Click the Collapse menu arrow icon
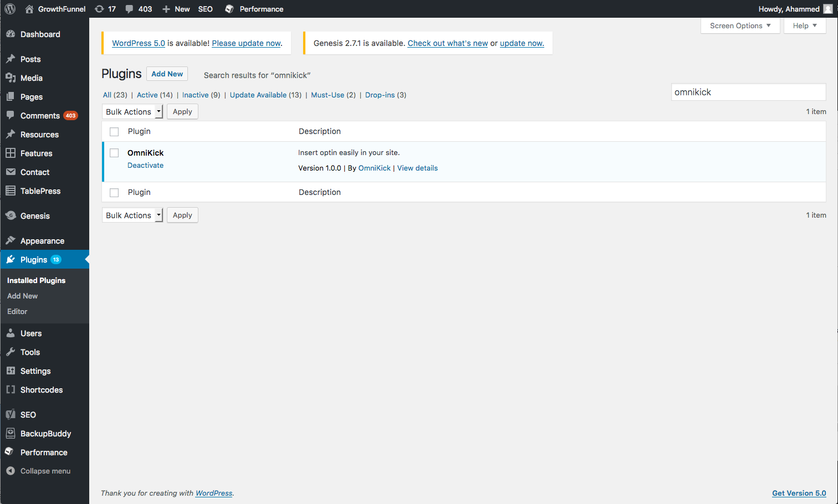 11,471
